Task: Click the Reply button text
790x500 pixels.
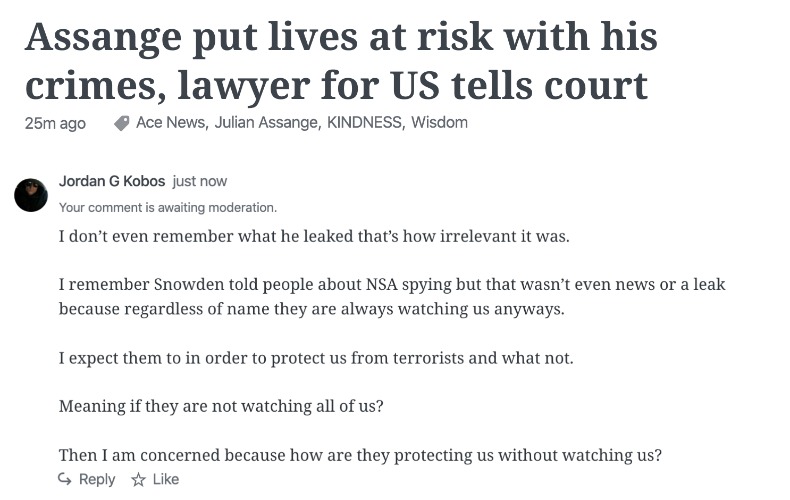Action: [x=97, y=479]
